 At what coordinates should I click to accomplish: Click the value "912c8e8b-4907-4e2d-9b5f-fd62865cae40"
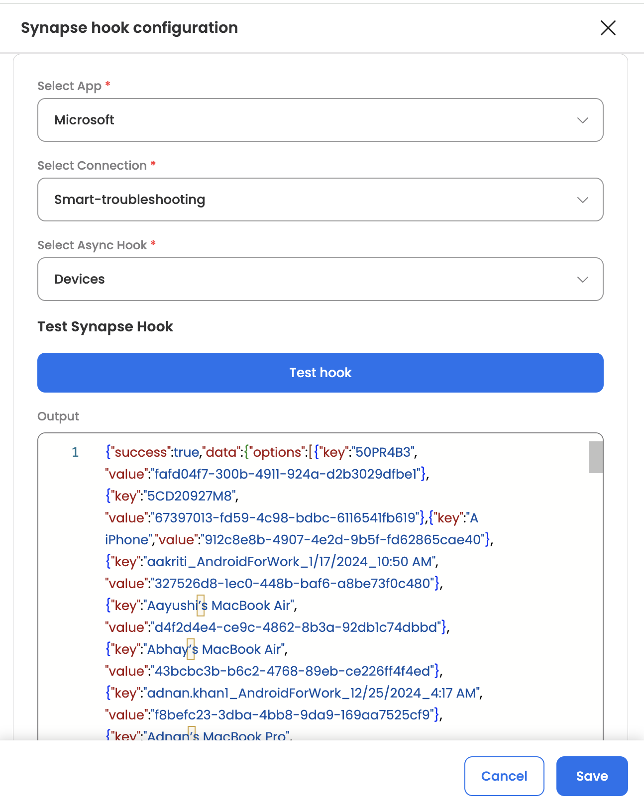coord(343,540)
